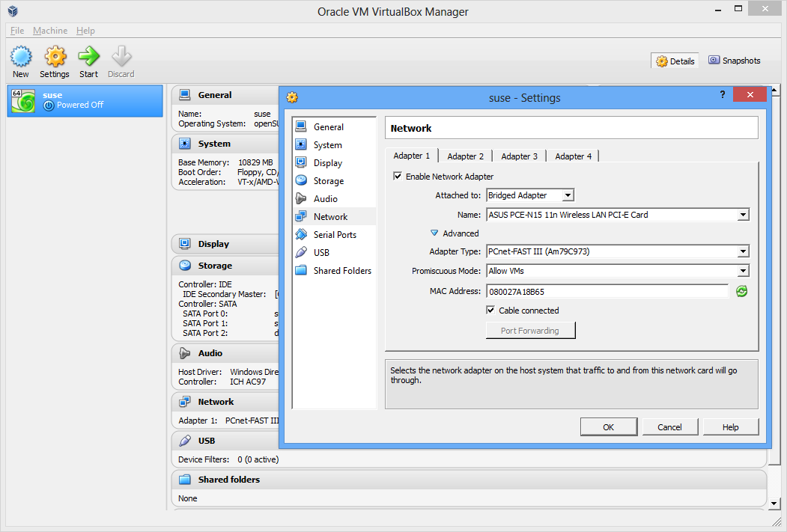Click the 10829 MB base memory value
This screenshot has height=532, width=787.
(x=255, y=162)
